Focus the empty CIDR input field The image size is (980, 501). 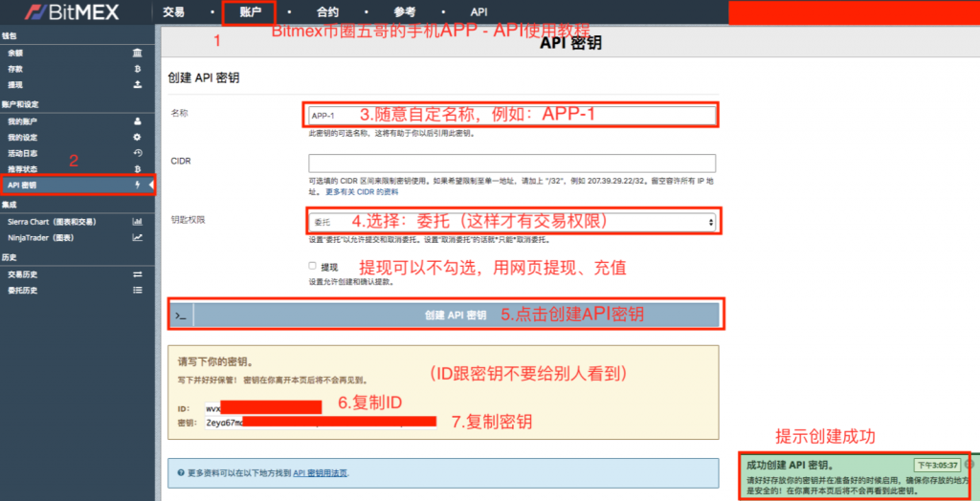[x=512, y=163]
